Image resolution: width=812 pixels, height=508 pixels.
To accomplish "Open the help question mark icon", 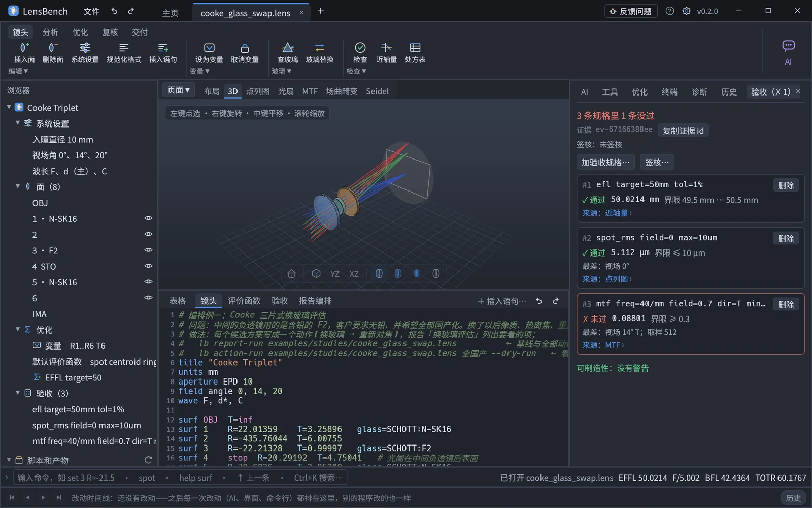I will pyautogui.click(x=670, y=11).
